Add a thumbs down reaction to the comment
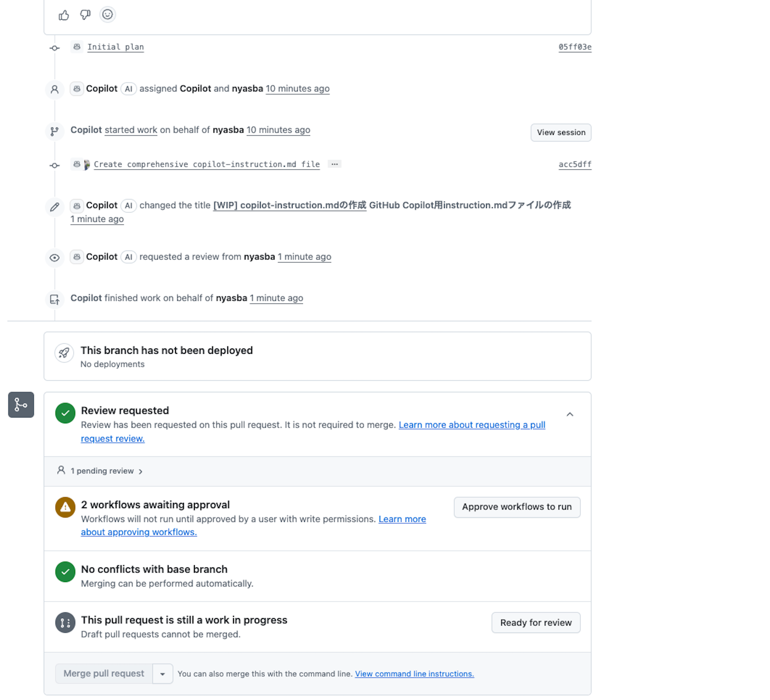Viewport: 770px width, 700px height. (x=85, y=15)
